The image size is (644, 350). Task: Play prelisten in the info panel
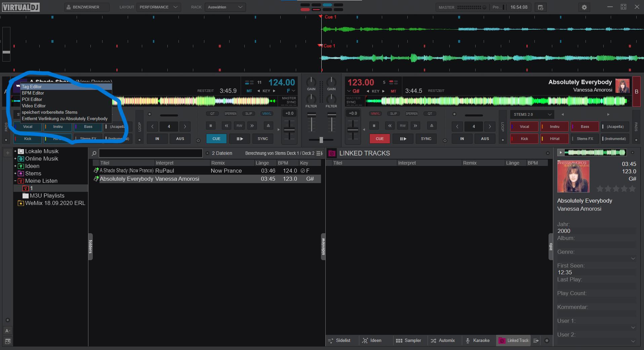coord(560,152)
